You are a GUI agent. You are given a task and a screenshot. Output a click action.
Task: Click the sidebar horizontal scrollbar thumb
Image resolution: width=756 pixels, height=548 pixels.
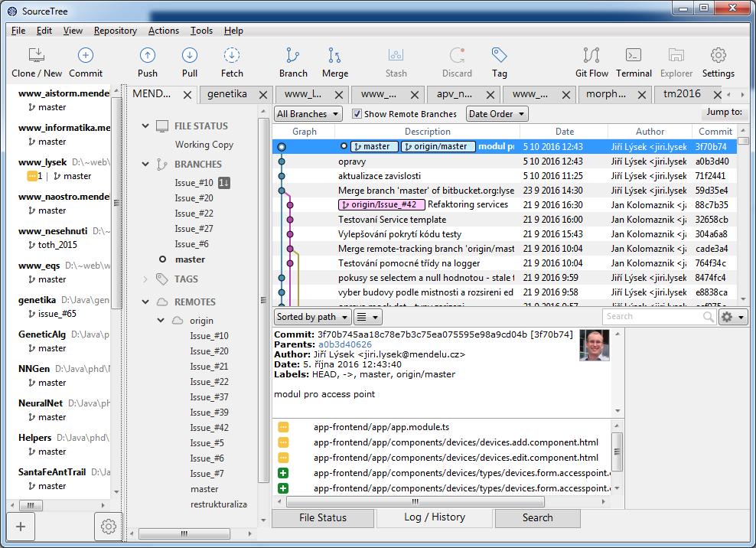pos(184,534)
